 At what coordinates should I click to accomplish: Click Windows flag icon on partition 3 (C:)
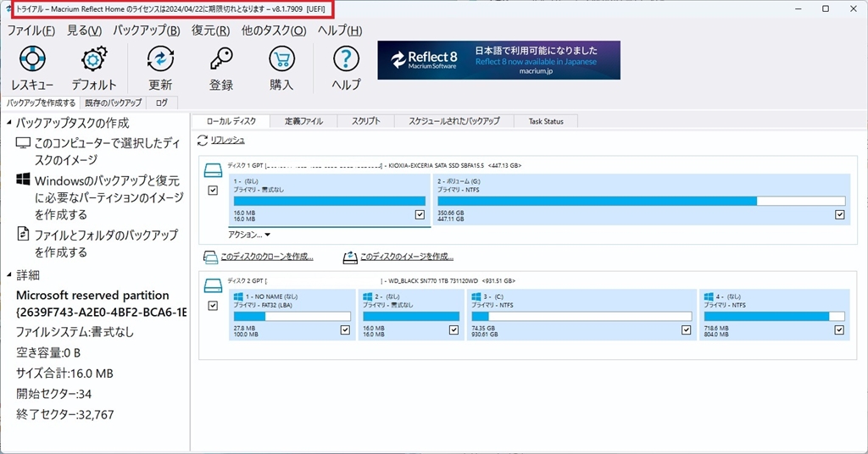[x=476, y=297]
